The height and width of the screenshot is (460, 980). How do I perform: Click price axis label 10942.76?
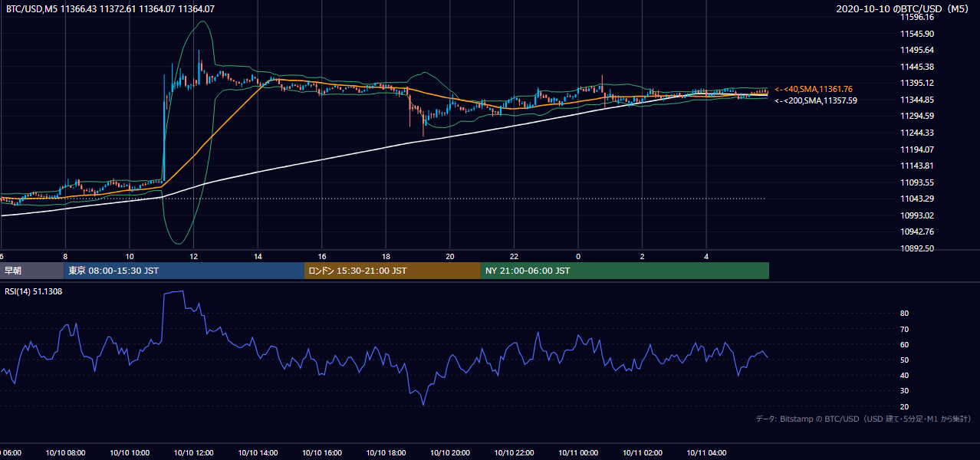click(x=916, y=232)
